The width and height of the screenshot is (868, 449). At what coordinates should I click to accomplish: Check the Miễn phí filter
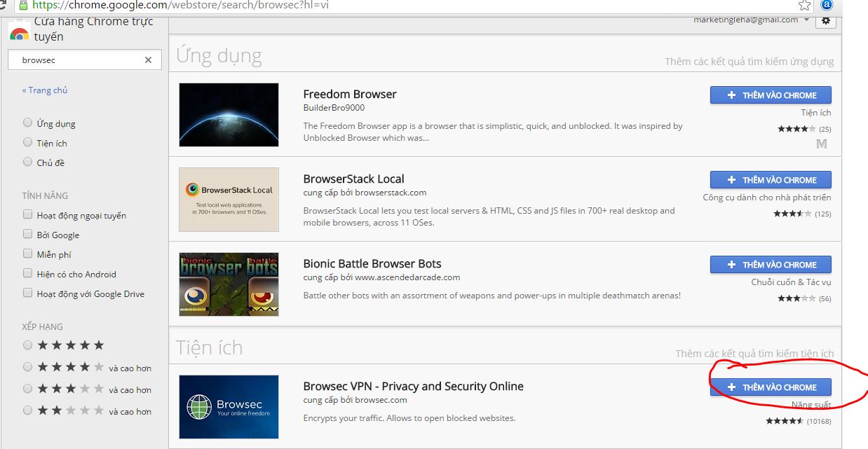pos(27,254)
